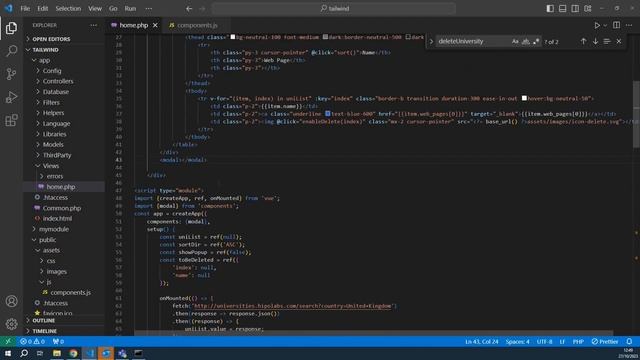640x360 pixels.
Task: Collapse the TAILWIND root folder
Action: coord(45,49)
